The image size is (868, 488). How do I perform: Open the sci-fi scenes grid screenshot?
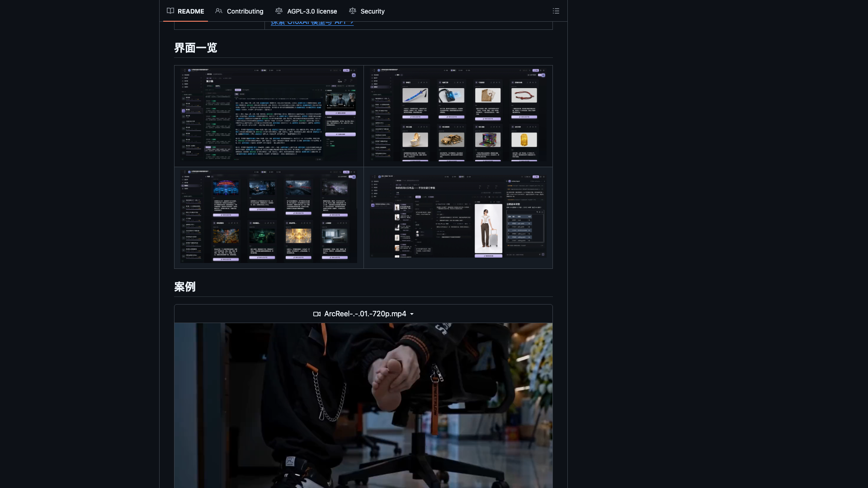(x=269, y=217)
